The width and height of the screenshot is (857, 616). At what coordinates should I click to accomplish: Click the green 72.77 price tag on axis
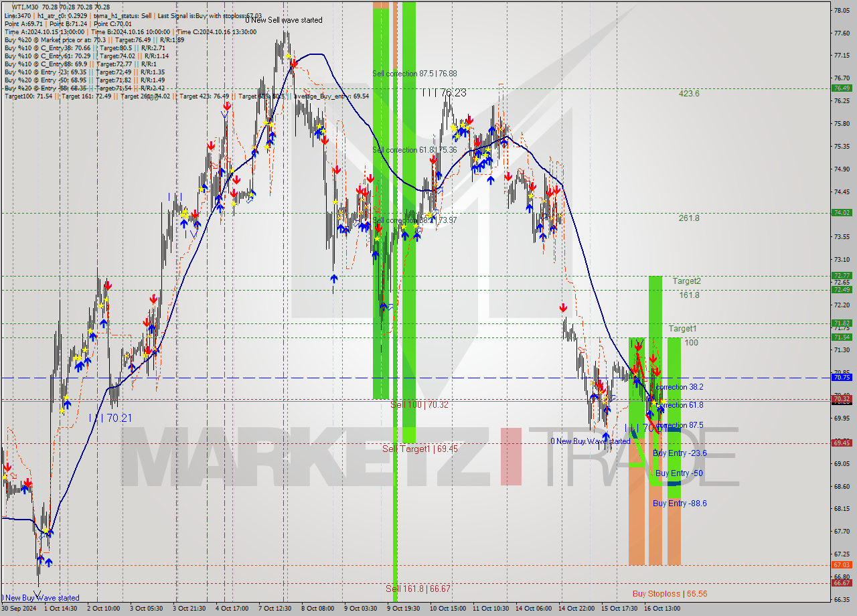(842, 275)
